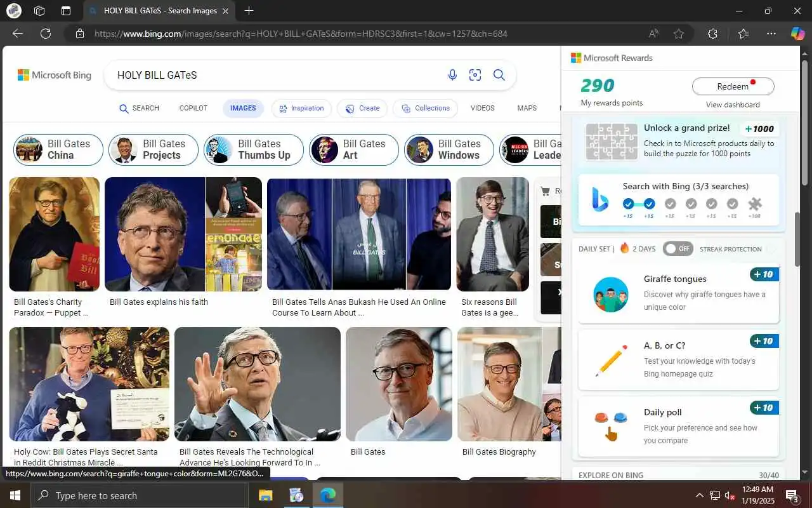
Task: Click the browser address bar URL
Action: point(301,34)
